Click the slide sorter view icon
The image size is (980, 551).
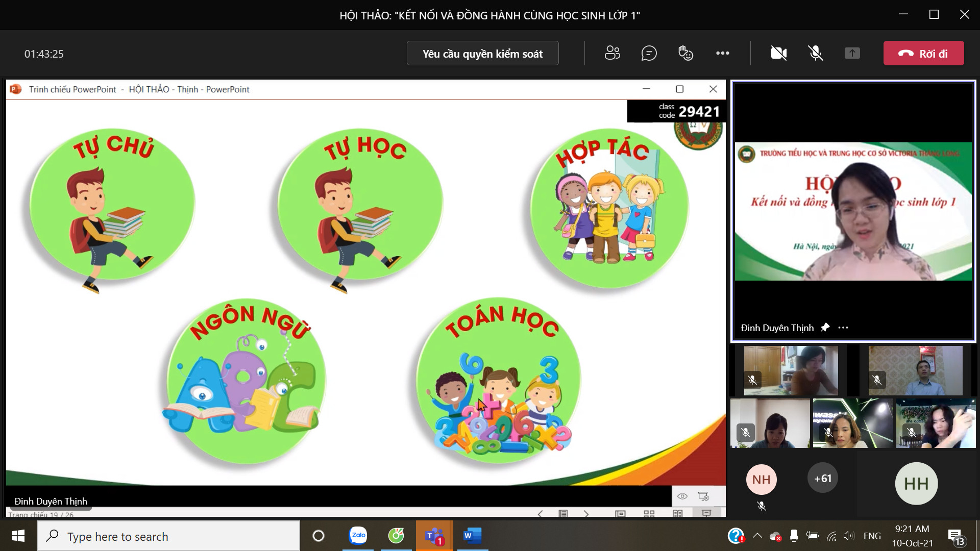pos(649,513)
